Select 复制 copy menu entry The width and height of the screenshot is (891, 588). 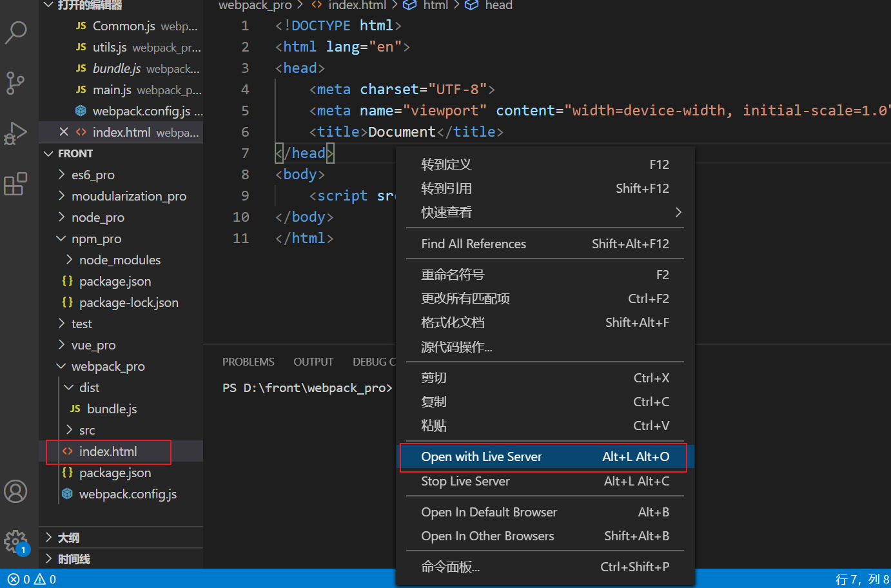point(545,402)
